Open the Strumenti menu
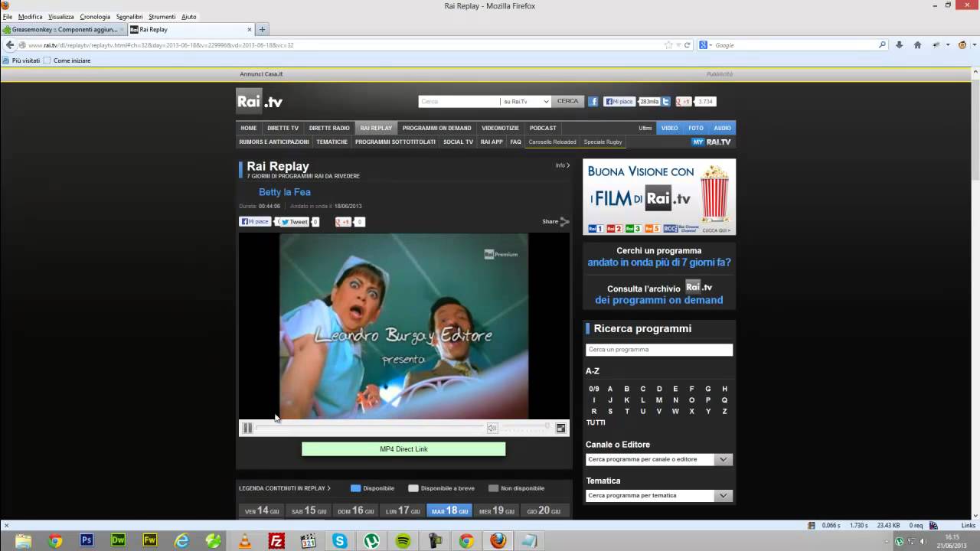Screen dimensions: 980x551 click(162, 16)
